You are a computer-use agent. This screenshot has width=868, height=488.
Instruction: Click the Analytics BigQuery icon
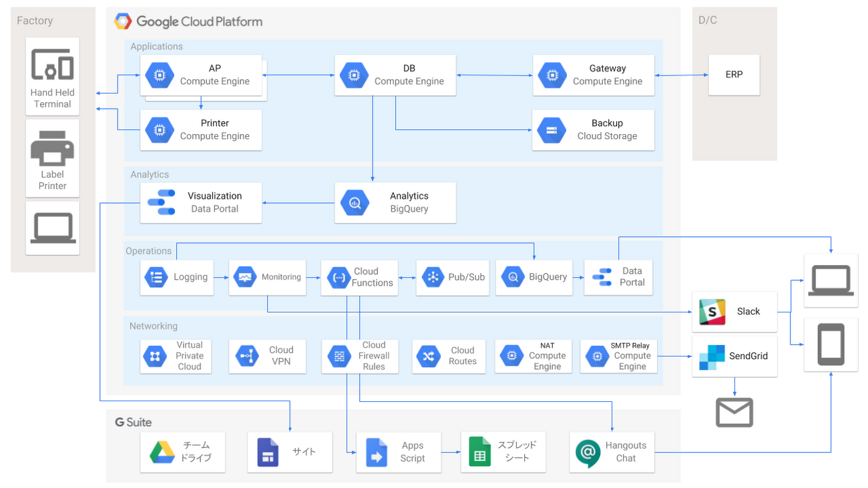pos(354,203)
